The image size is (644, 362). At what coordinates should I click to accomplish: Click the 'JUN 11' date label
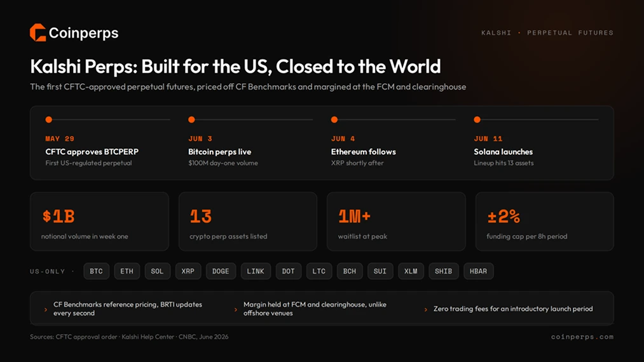(488, 138)
